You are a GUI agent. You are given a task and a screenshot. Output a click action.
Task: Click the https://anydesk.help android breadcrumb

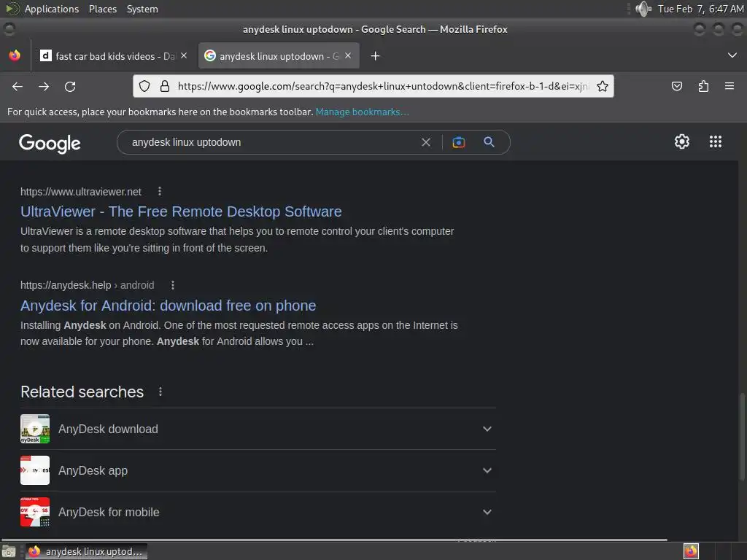point(88,285)
